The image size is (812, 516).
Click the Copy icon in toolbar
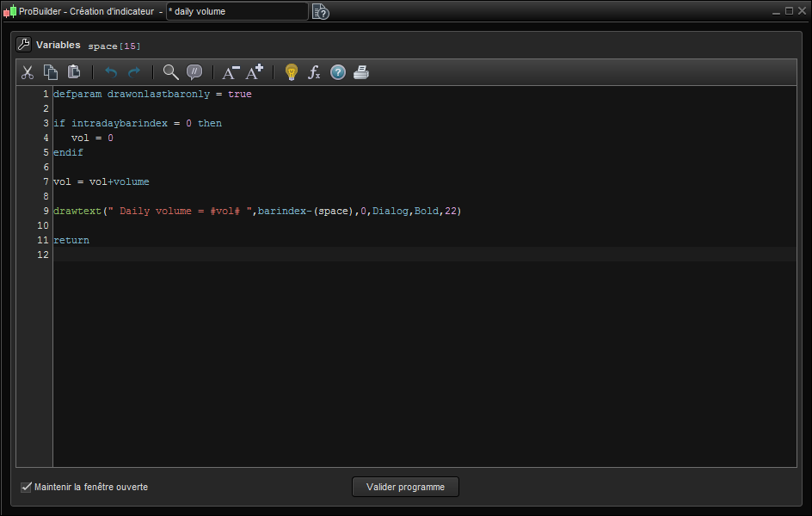(51, 72)
